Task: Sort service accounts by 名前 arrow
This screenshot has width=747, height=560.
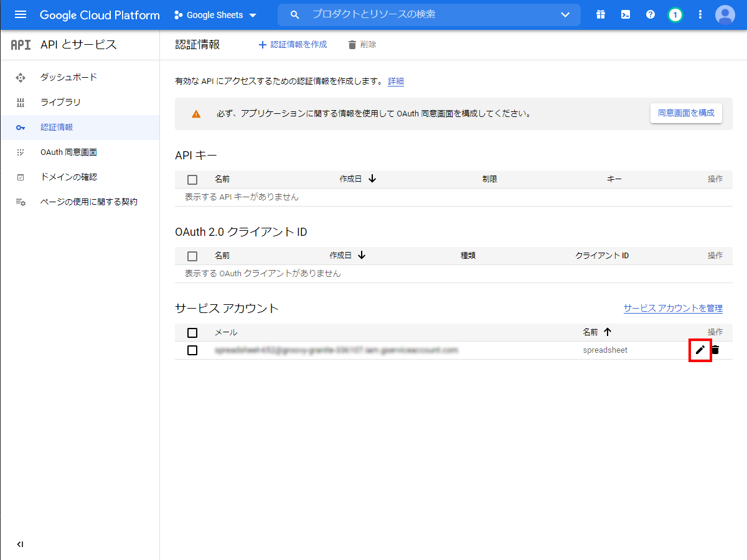Action: point(608,332)
